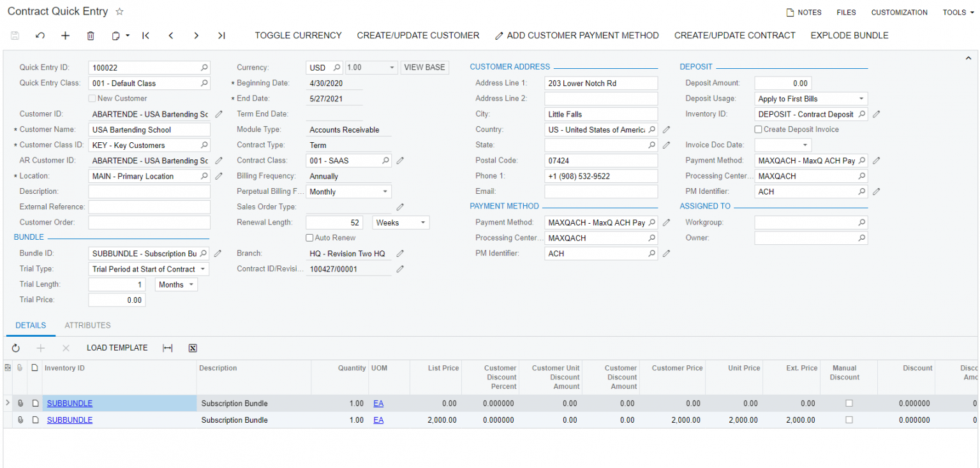This screenshot has height=468, width=980.
Task: Enable Auto Renew for the contract
Action: [309, 237]
